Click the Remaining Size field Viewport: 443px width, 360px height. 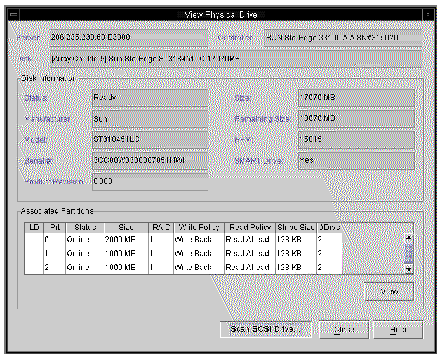pos(356,119)
